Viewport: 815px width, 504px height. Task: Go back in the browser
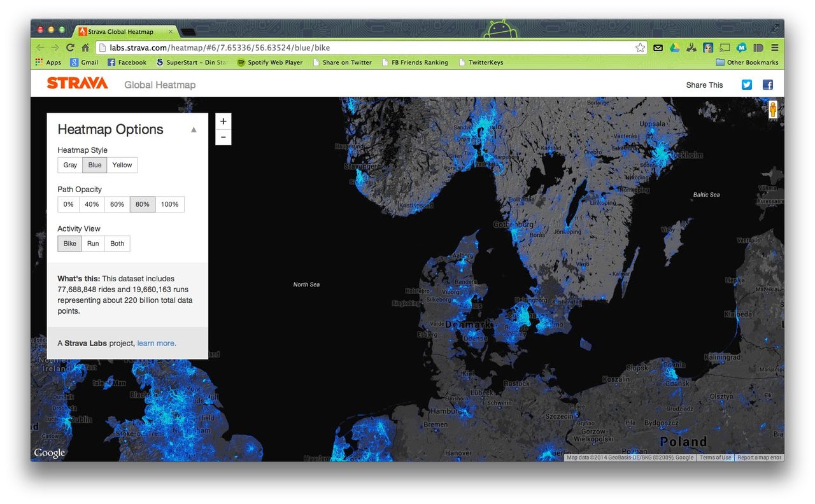click(40, 48)
